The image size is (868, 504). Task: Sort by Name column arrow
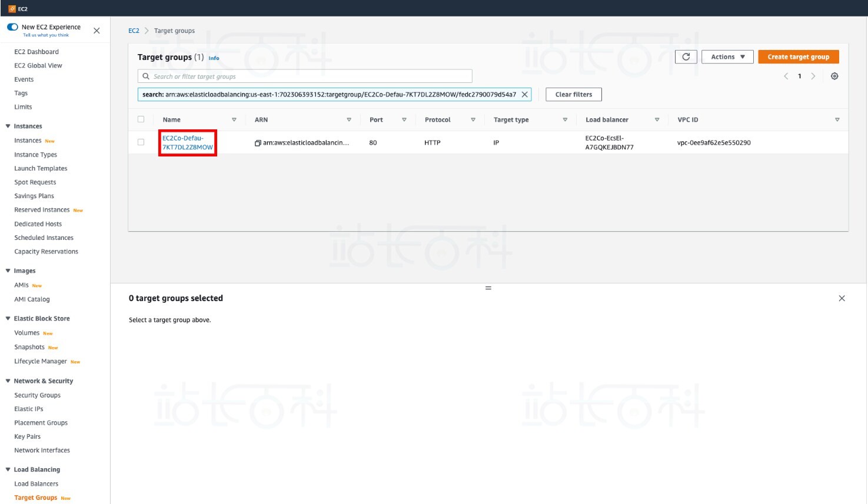(234, 120)
